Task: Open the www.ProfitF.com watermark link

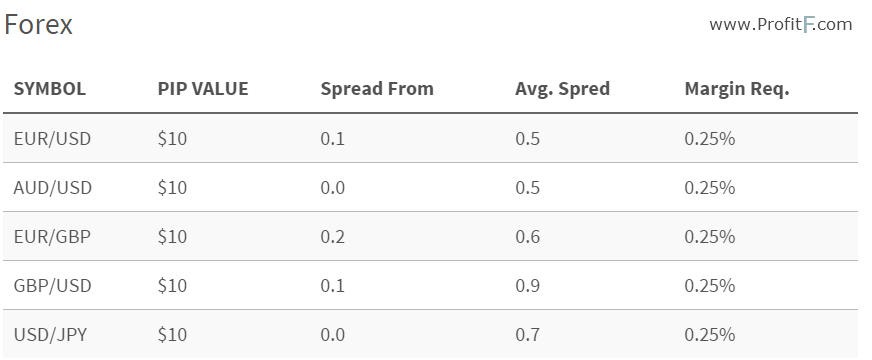Action: coord(781,24)
